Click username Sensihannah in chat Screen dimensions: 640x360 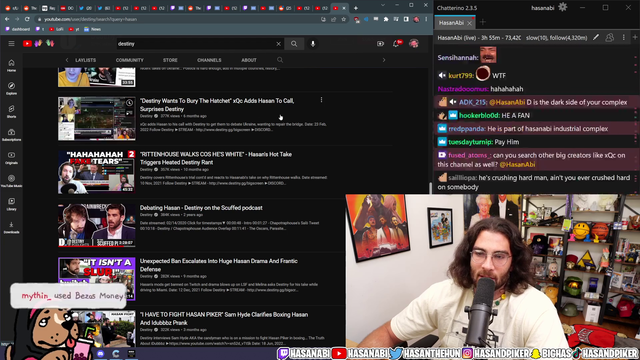pyautogui.click(x=457, y=58)
